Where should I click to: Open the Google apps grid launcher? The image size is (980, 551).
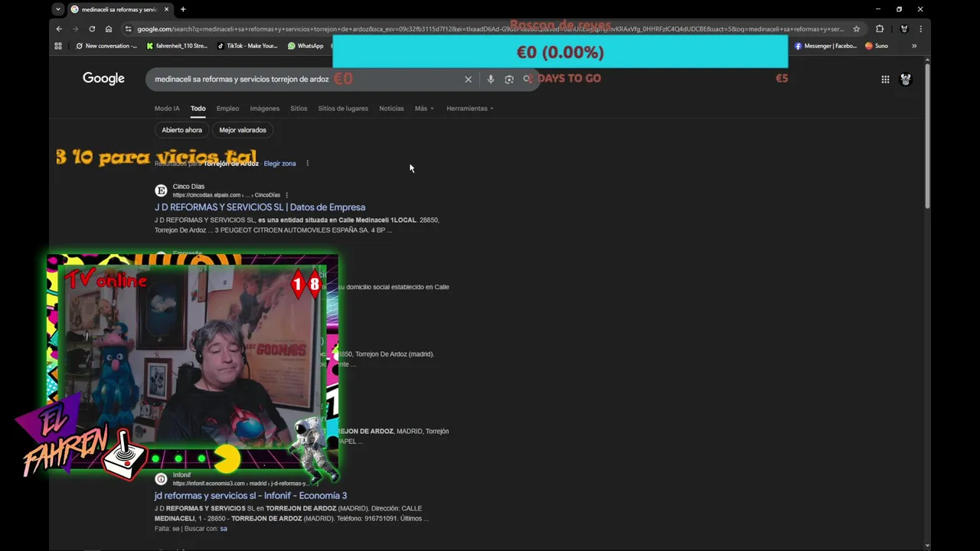click(885, 79)
